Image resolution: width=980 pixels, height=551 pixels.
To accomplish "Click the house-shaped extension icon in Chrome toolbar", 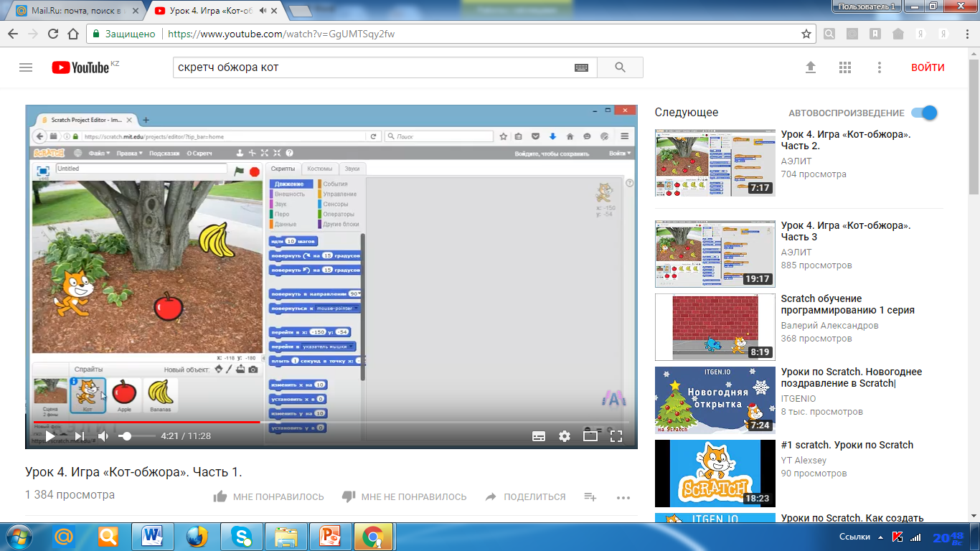I will pyautogui.click(x=898, y=34).
